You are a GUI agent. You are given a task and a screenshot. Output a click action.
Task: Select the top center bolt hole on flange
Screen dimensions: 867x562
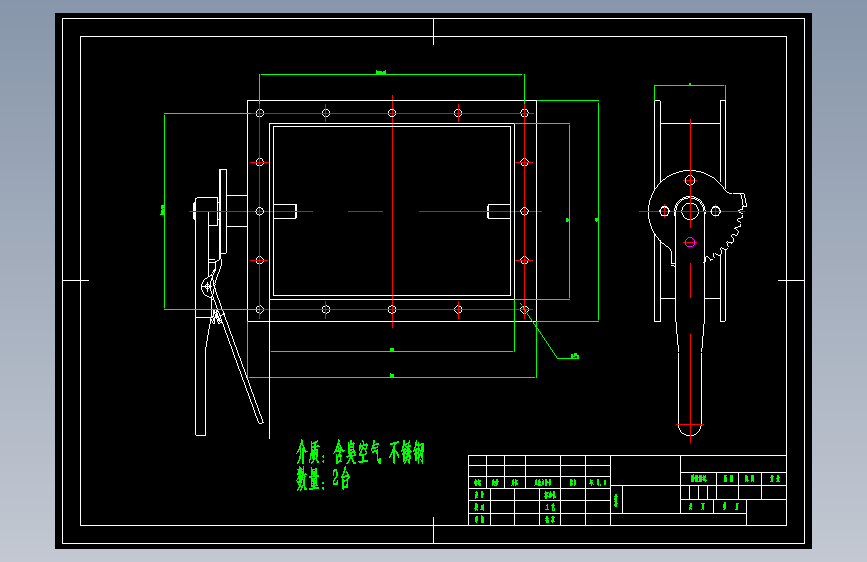point(392,113)
